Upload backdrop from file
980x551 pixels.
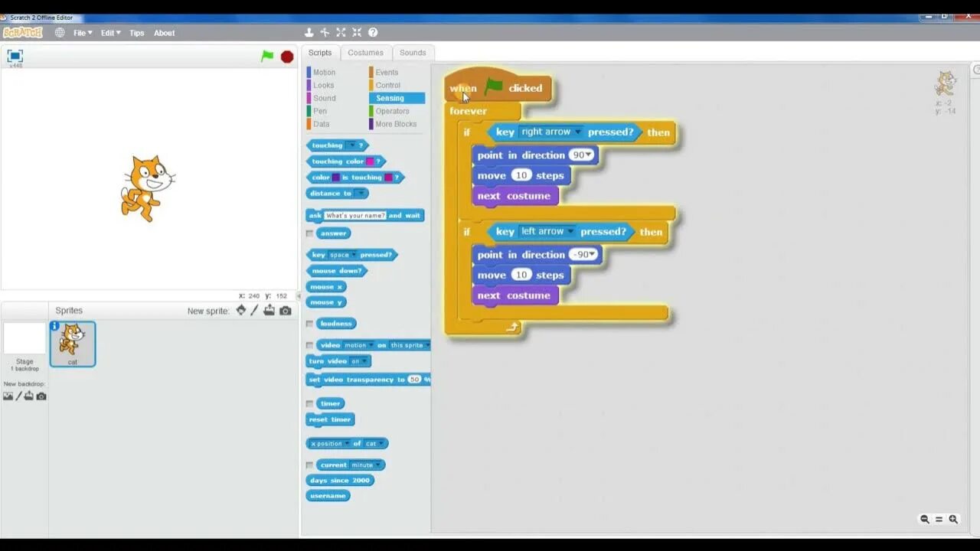click(x=29, y=396)
